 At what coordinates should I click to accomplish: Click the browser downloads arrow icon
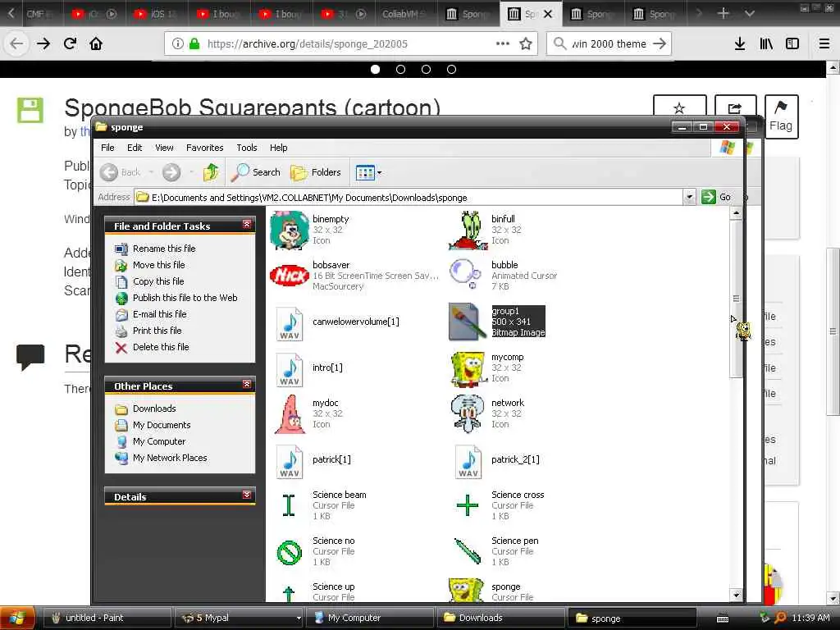tap(740, 44)
